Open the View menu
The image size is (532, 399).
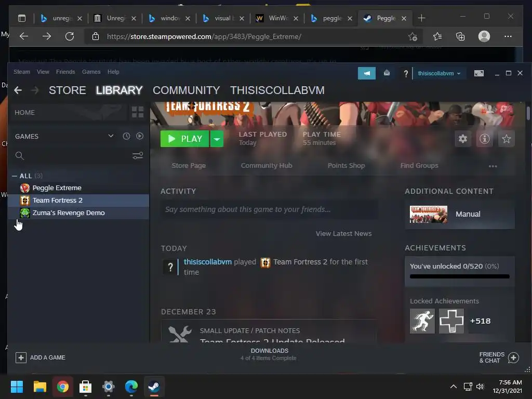[x=43, y=72]
